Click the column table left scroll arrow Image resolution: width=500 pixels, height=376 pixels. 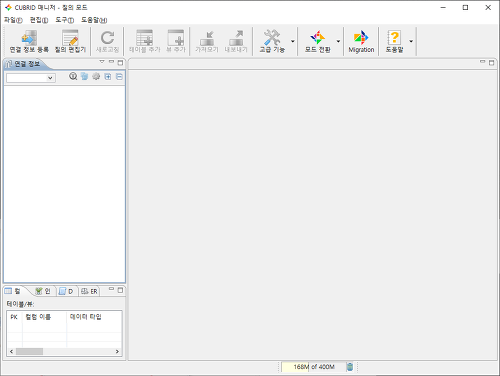tap(11, 351)
